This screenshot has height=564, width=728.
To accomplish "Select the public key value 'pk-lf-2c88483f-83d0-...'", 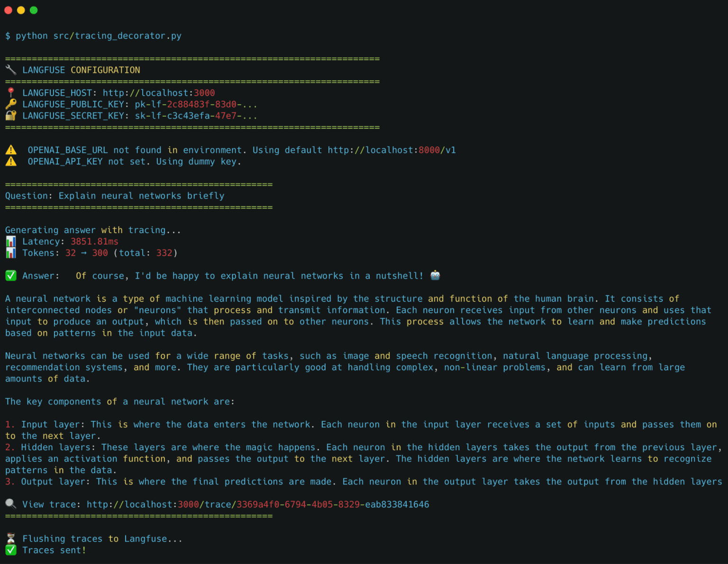I will pyautogui.click(x=196, y=104).
